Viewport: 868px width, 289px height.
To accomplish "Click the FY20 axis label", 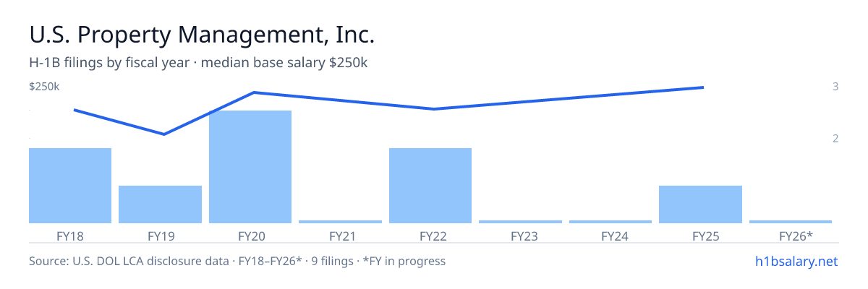I will [x=250, y=236].
